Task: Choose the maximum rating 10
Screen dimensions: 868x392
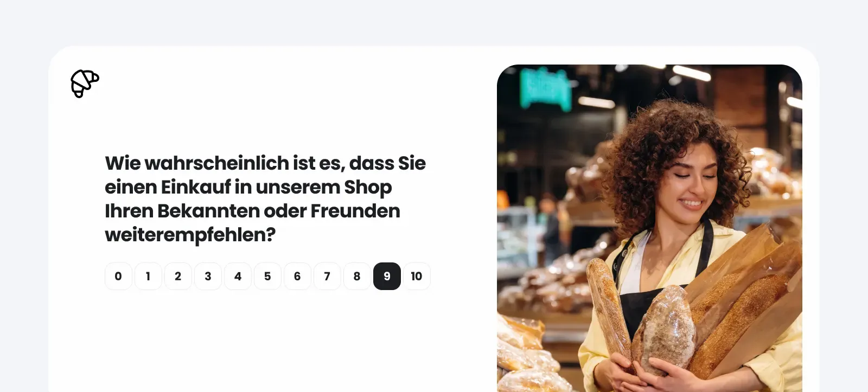Action: [417, 276]
